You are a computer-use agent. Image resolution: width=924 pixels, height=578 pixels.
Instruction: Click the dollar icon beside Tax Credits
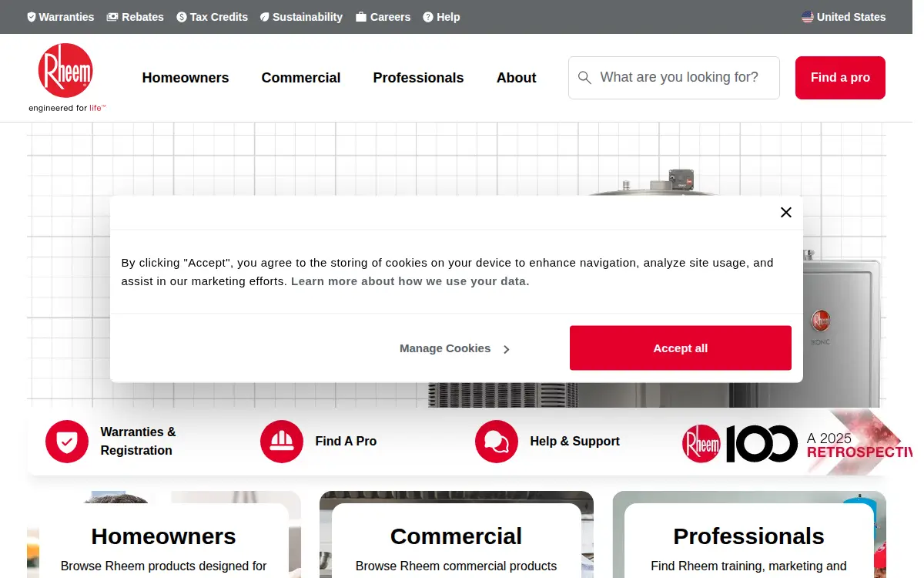coord(182,17)
